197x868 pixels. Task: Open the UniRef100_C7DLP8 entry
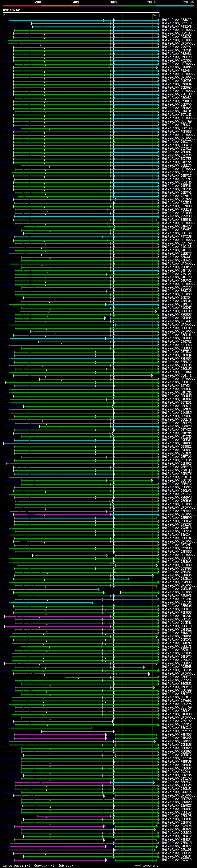[x=177, y=816]
